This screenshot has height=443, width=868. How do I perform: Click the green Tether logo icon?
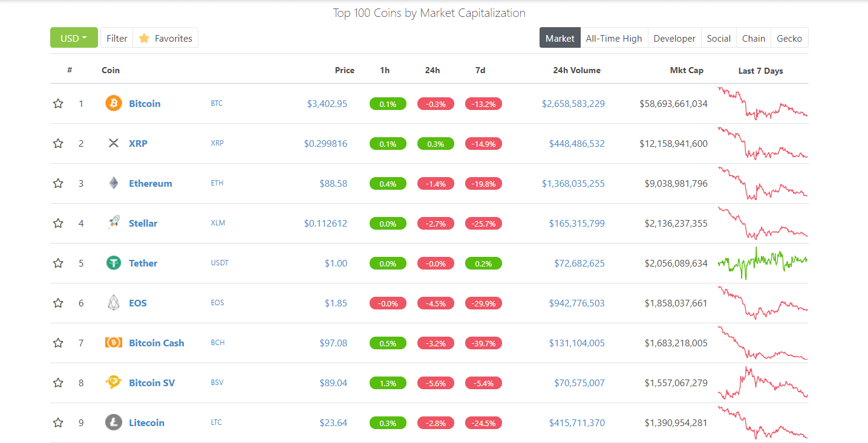point(114,263)
